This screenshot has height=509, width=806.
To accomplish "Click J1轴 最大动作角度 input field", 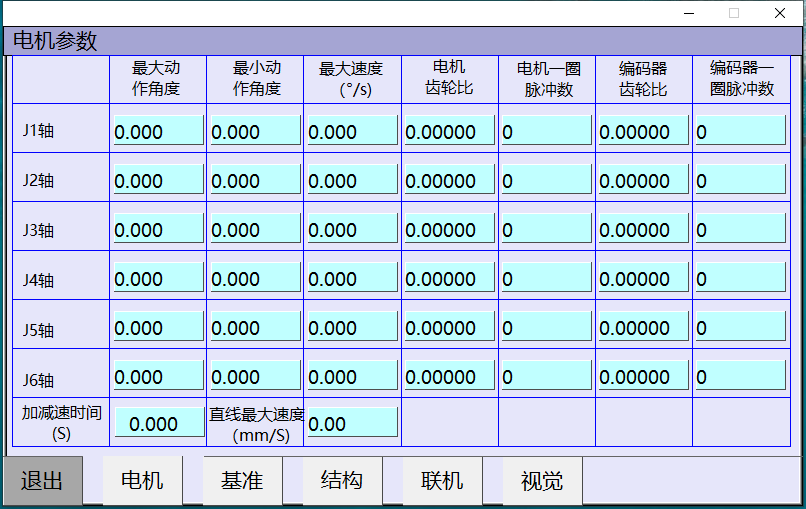I will (x=158, y=131).
